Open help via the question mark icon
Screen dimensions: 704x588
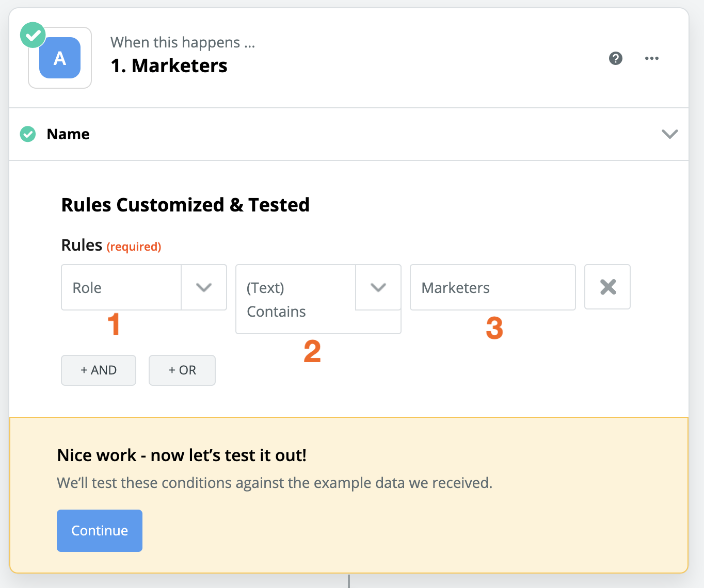(615, 58)
